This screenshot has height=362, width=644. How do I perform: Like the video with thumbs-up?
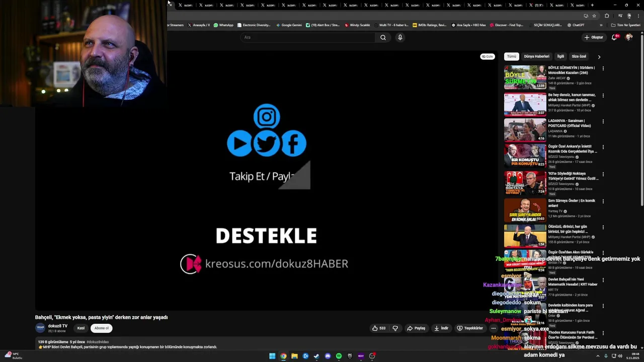pos(379,328)
